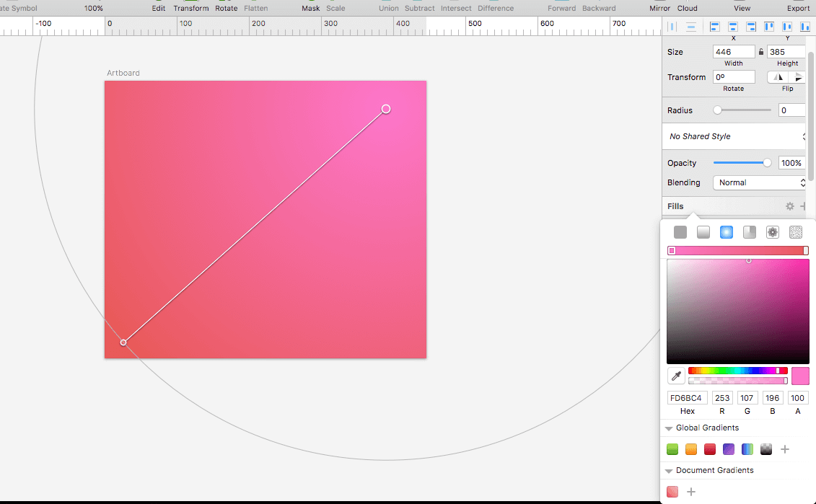Flip the layer horizontally
The width and height of the screenshot is (816, 504).
778,77
